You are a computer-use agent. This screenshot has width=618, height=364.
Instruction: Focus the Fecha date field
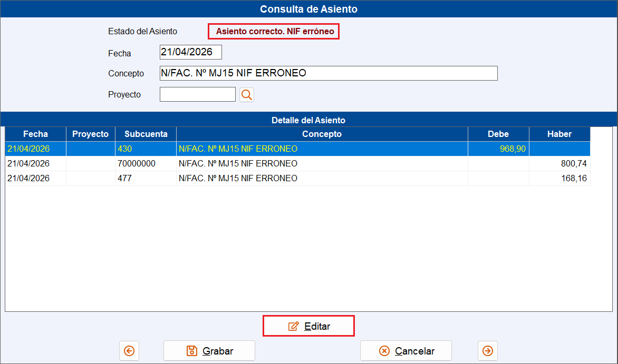tap(191, 52)
